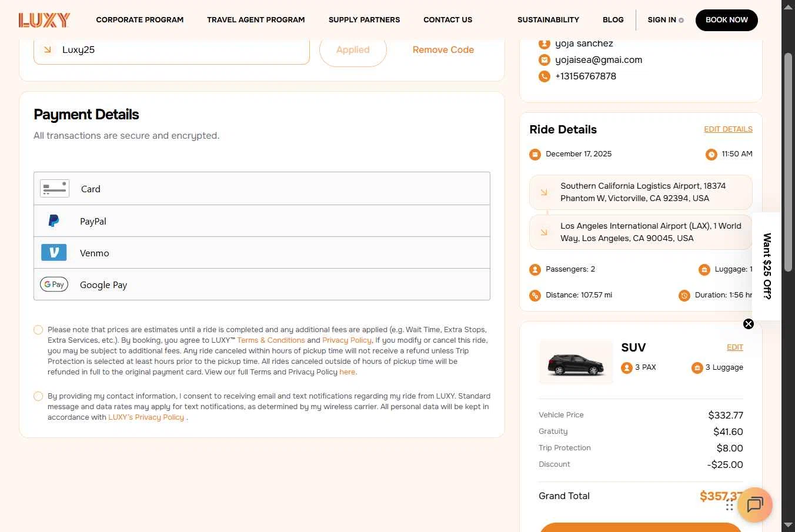The image size is (795, 532).
Task: Click the Distance icon
Action: coord(535,296)
